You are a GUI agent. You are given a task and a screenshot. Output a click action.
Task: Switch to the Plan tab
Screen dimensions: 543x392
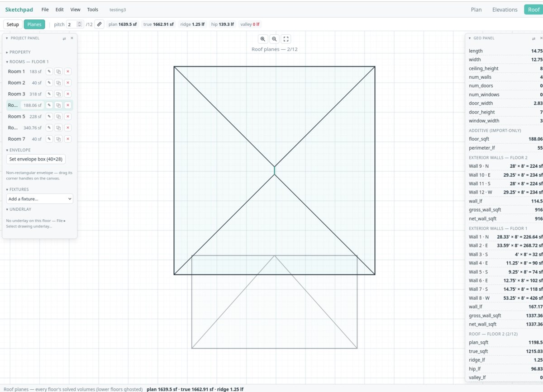click(476, 9)
